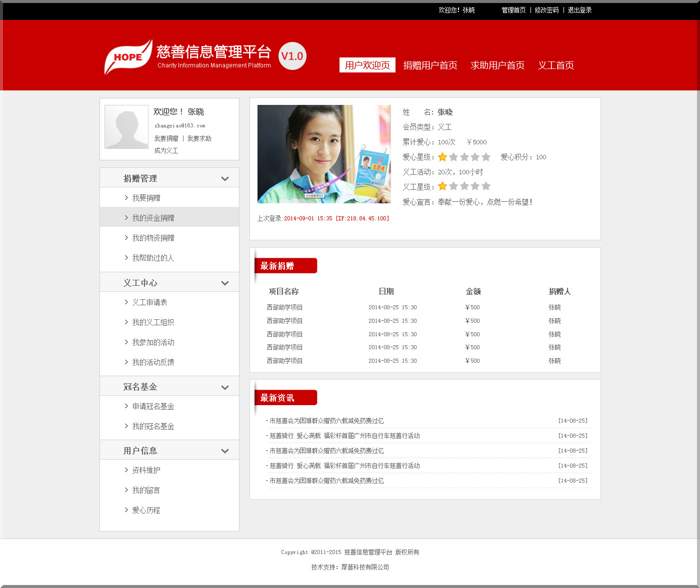Viewport: 700px width, 588px height.
Task: Select 求助用户首页 in top navigation
Action: point(497,65)
